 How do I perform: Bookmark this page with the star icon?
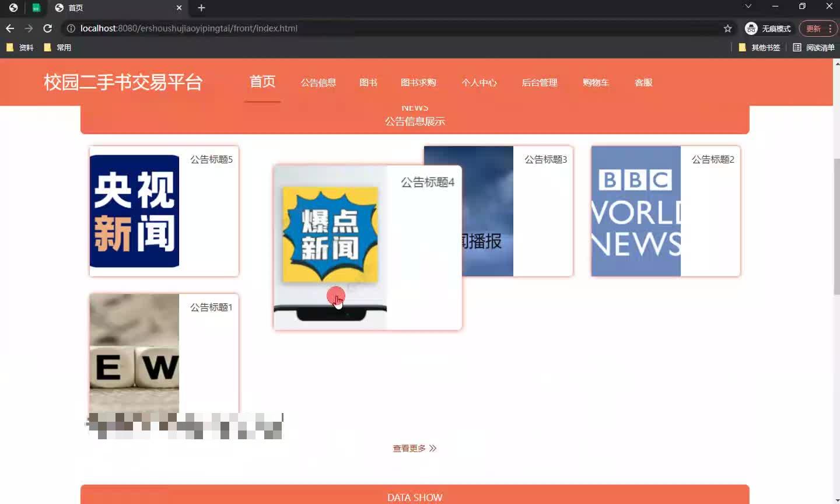(x=727, y=28)
